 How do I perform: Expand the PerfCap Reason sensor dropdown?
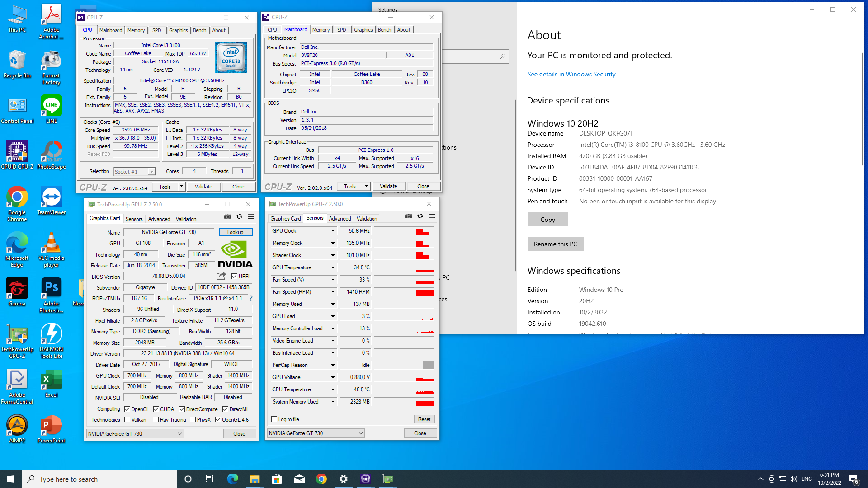[x=333, y=365]
